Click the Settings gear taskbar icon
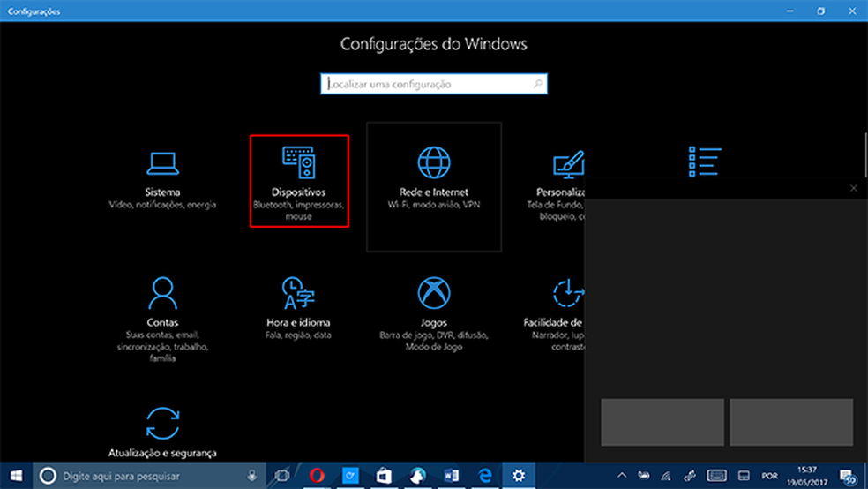This screenshot has width=868, height=489. click(519, 476)
